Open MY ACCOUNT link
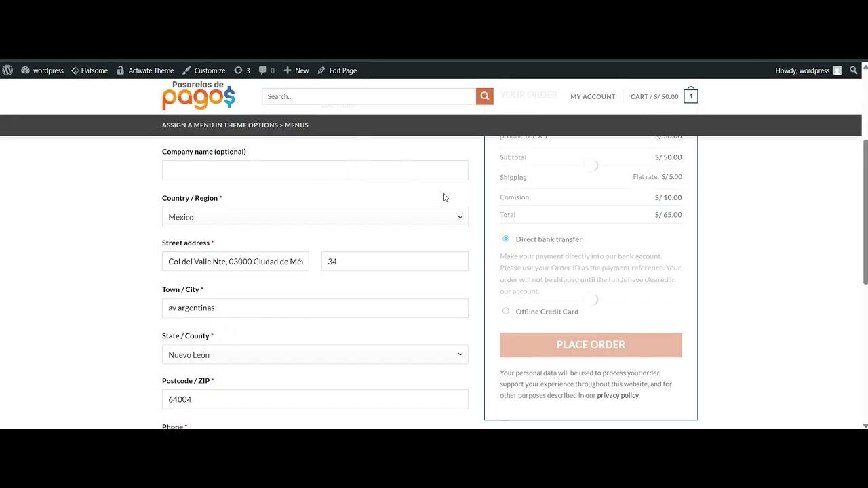Screen dimensions: 868x488 click(593, 96)
